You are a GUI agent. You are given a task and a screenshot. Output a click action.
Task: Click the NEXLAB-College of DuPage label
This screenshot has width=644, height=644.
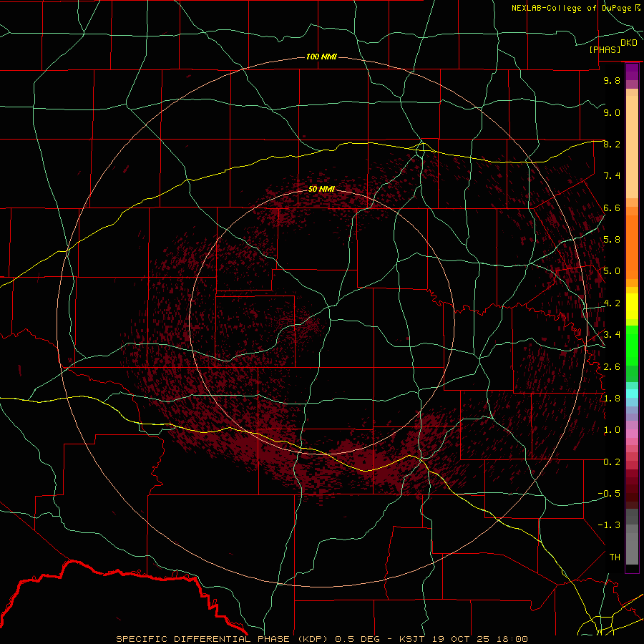(x=571, y=8)
